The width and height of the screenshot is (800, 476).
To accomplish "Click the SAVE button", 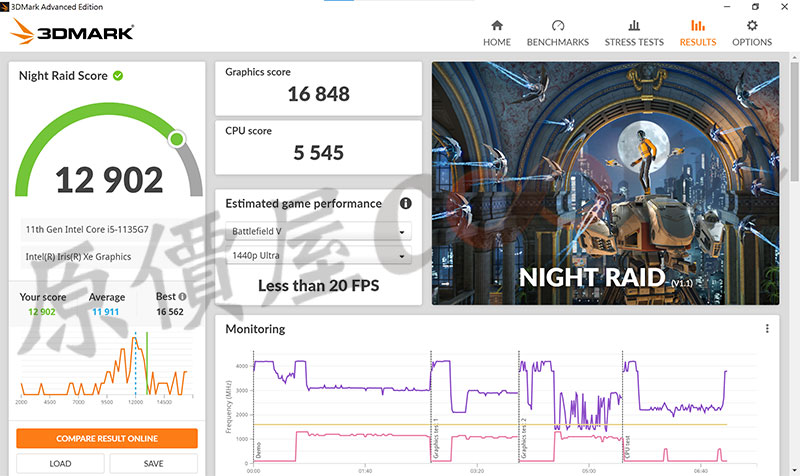I will point(154,463).
